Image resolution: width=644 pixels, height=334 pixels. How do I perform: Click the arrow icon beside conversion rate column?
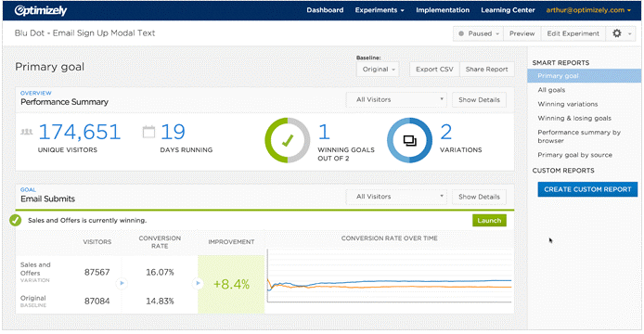point(198,283)
